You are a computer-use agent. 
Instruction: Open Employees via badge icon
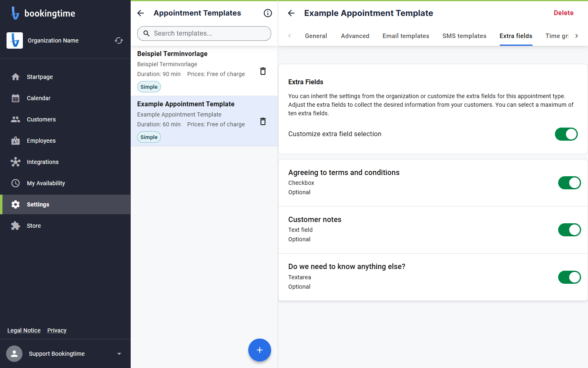click(16, 141)
